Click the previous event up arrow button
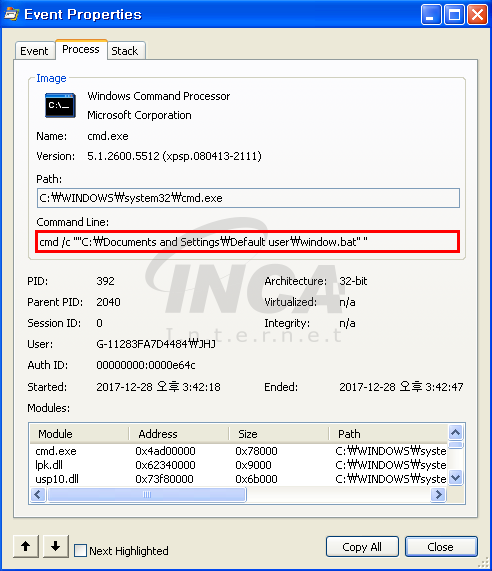Viewport: 492px width, 571px height. pos(26,546)
